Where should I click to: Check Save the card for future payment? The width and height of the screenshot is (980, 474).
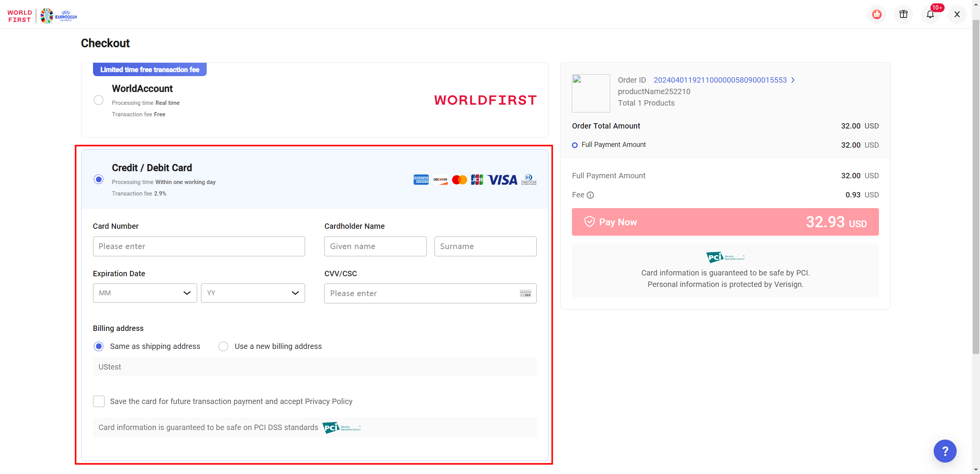[x=99, y=401]
